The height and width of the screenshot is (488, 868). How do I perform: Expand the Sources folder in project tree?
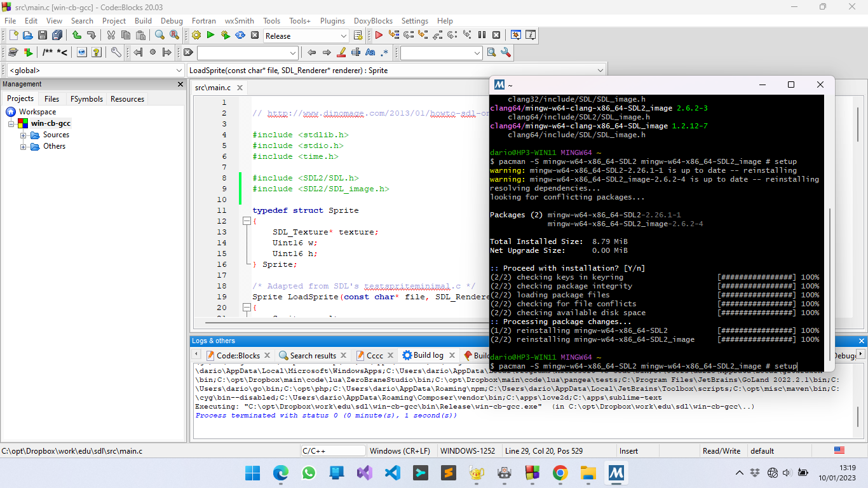tap(24, 135)
